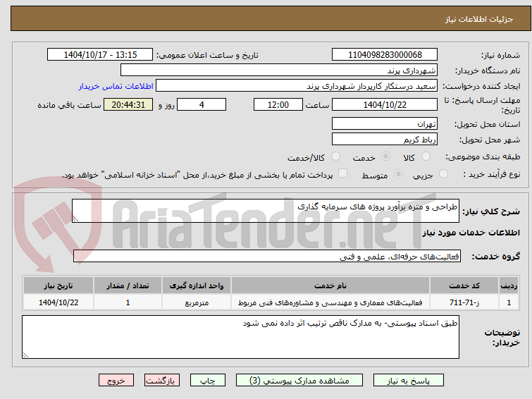Image resolution: width=532 pixels, height=399 pixels.
Task: Click the buyer name field شهرداری پرند
Action: 279,70
